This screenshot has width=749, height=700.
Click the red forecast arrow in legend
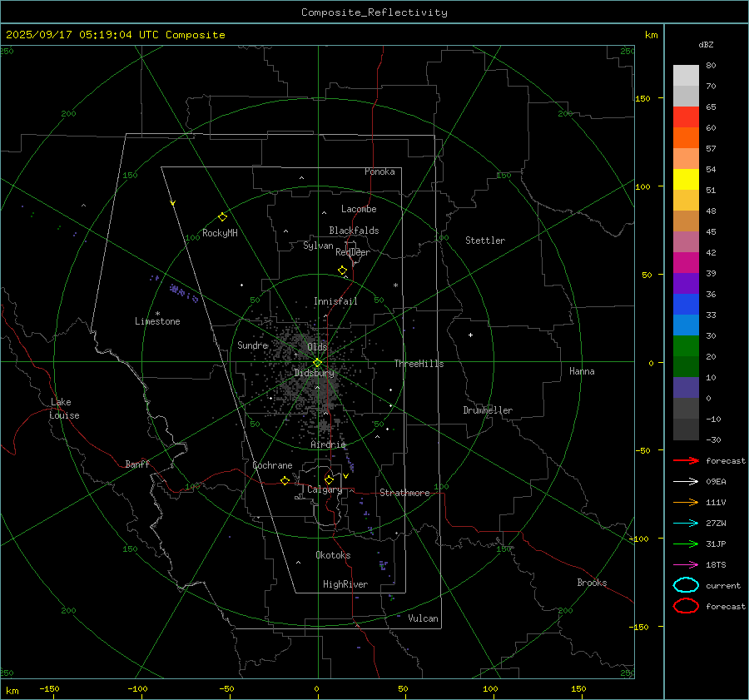pos(686,460)
